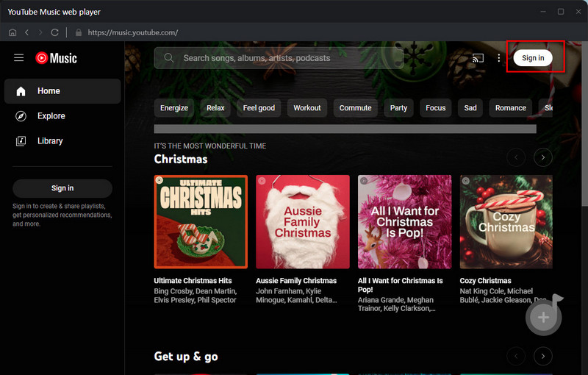Select the Workout mood chip

[x=307, y=108]
